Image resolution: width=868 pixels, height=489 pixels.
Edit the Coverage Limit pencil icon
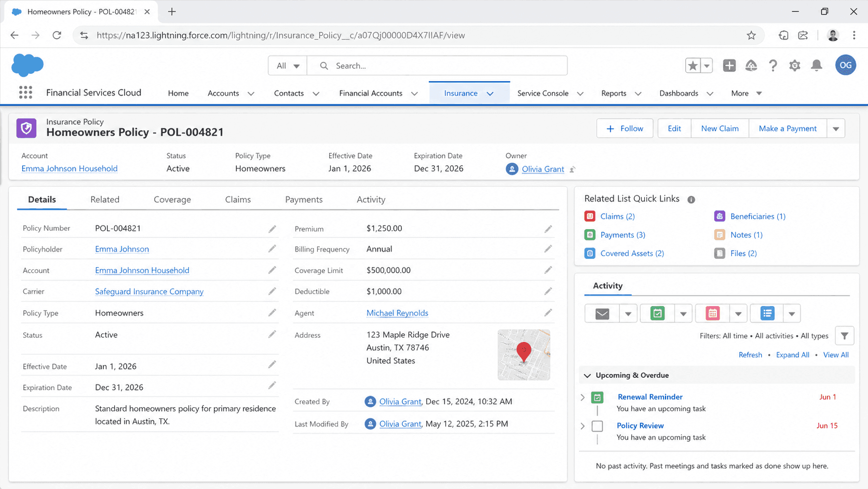548,270
